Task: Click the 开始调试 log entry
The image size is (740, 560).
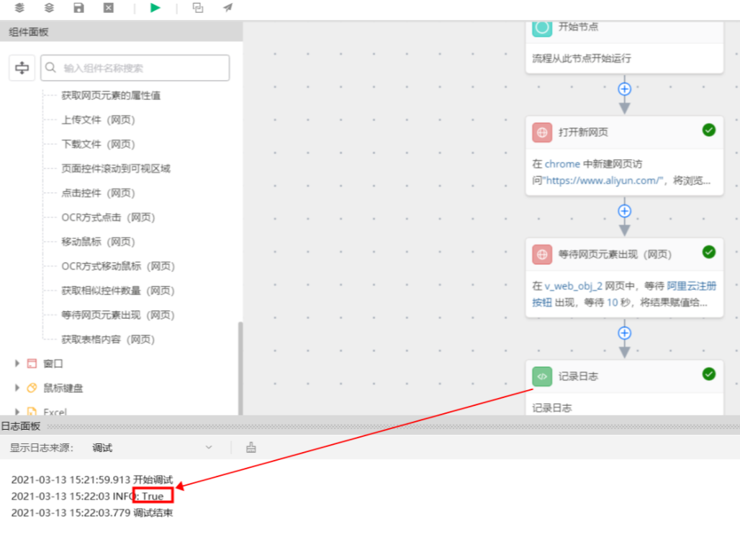Action: point(92,479)
